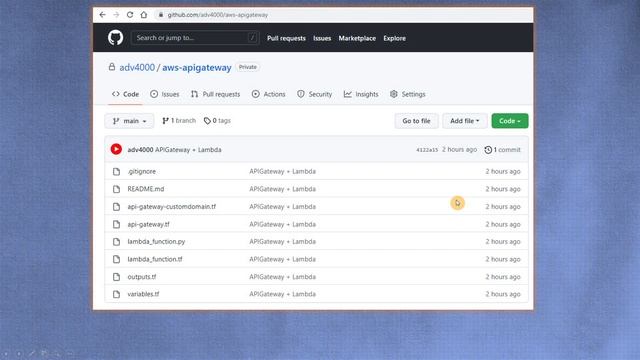The width and height of the screenshot is (640, 360).
Task: Click the Private repository badge
Action: pos(248,67)
